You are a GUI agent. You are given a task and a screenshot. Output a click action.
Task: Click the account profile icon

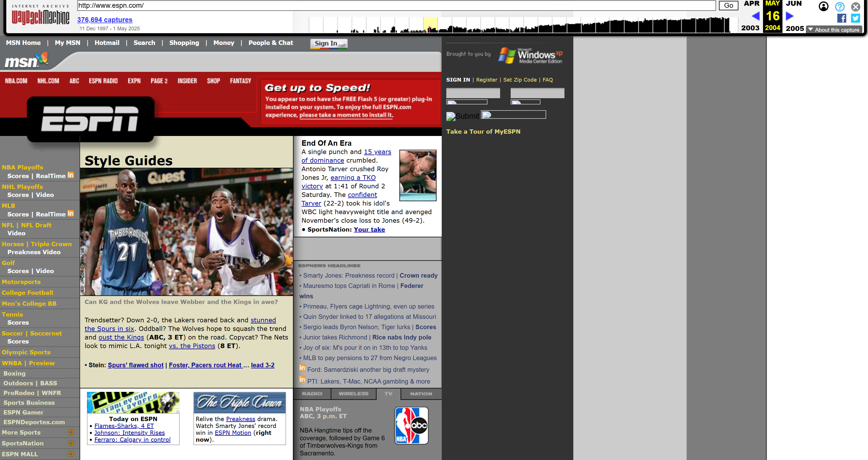point(824,7)
